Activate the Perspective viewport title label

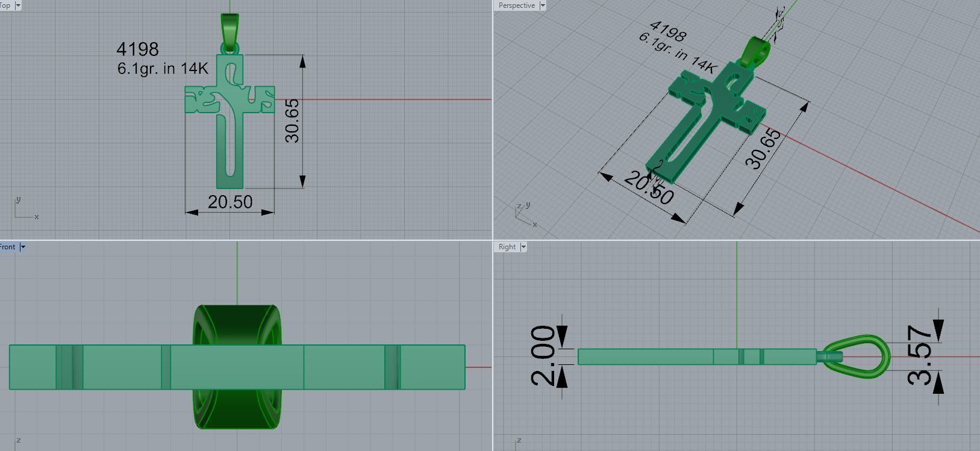(516, 5)
